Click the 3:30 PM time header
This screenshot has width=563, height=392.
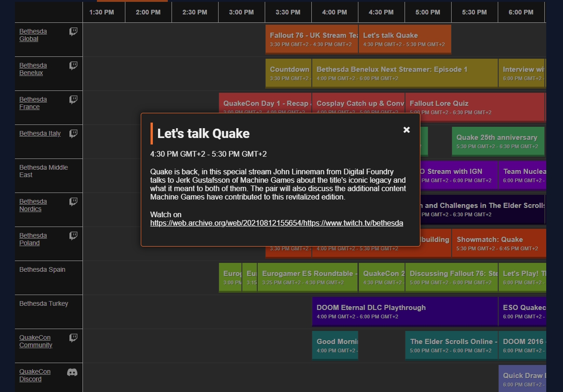(x=288, y=12)
